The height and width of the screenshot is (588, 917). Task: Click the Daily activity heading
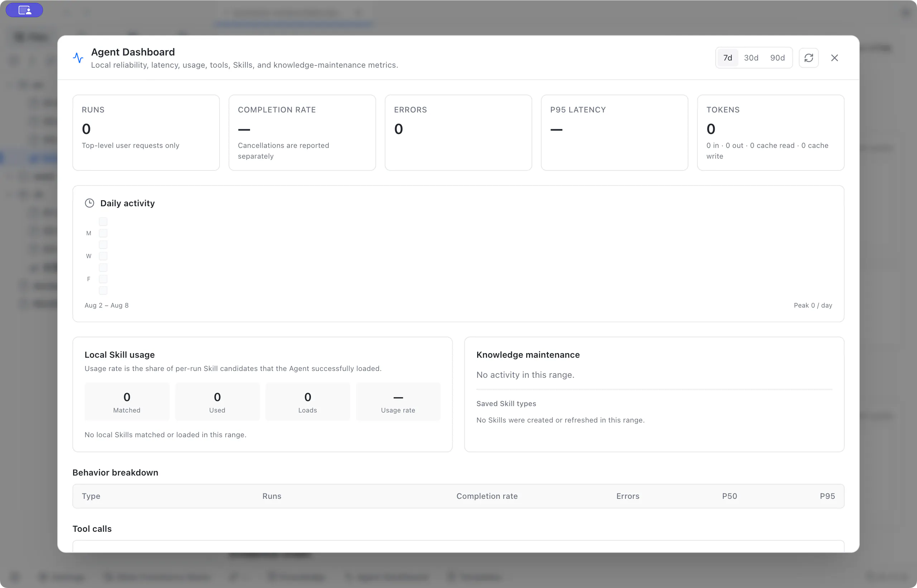click(x=128, y=203)
